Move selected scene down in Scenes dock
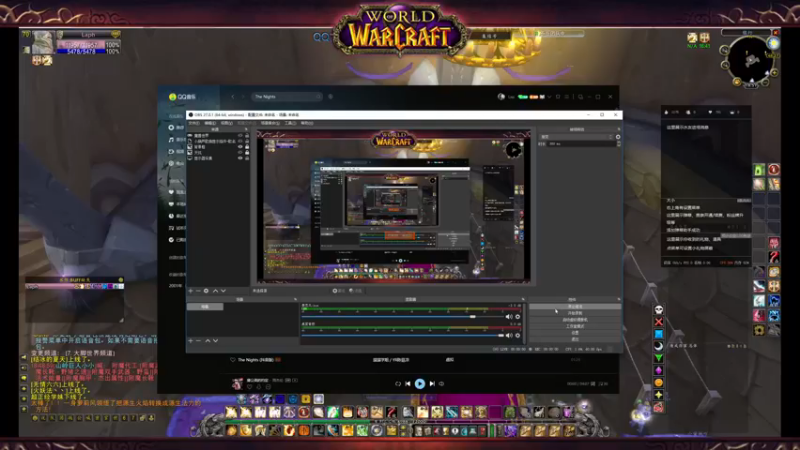The height and width of the screenshot is (450, 800). 215,340
